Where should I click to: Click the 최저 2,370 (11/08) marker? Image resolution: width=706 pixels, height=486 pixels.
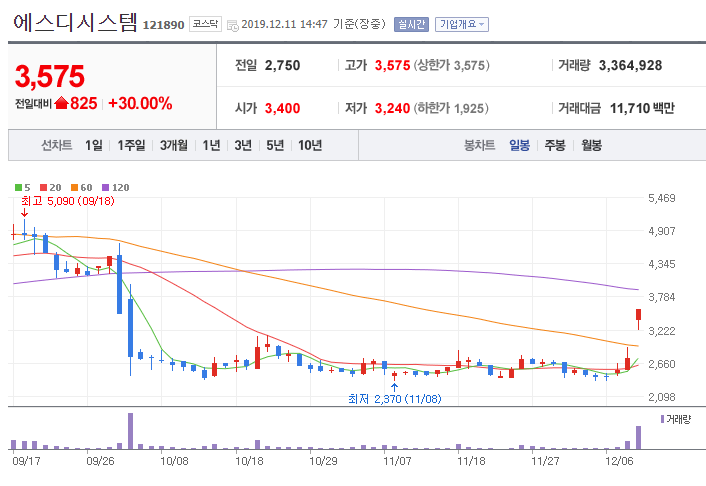pos(394,399)
